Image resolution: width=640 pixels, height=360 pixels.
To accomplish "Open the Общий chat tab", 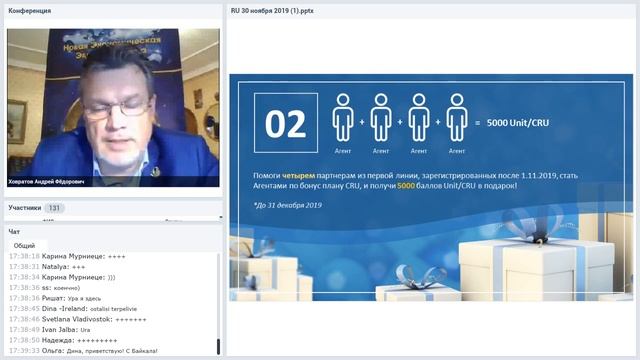I will coord(24,246).
